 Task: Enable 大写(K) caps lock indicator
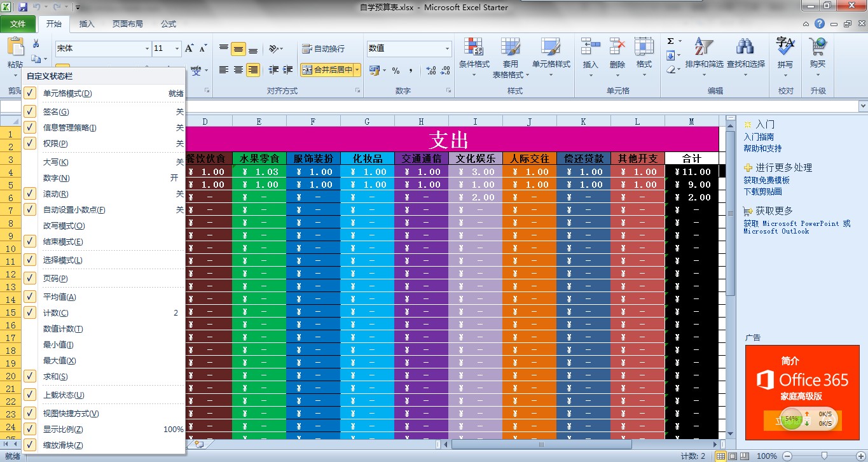[x=104, y=162]
